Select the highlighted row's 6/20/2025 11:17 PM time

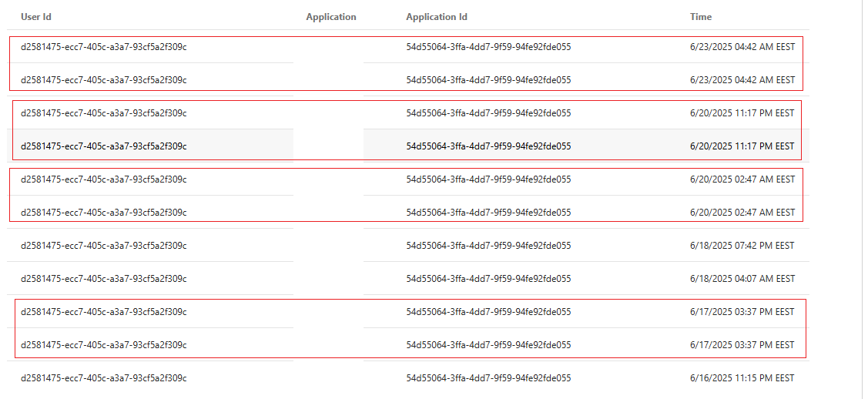[742, 146]
